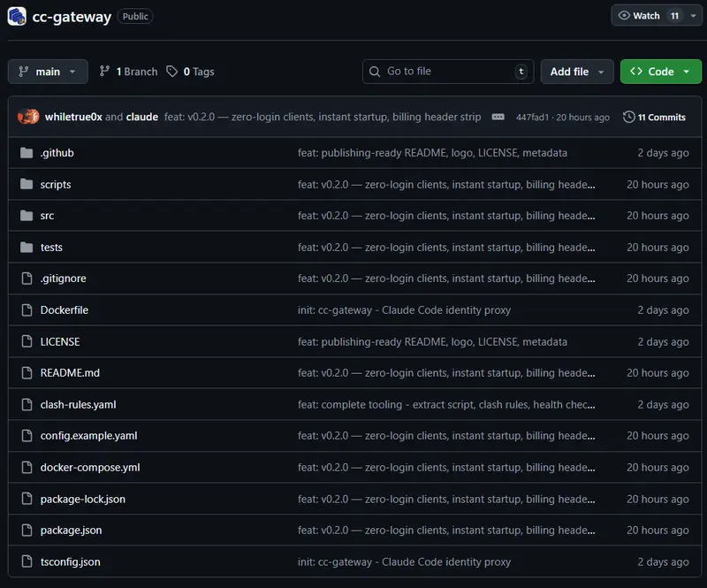This screenshot has height=588, width=707.
Task: Open commit hash 447fad1
Action: click(x=532, y=118)
